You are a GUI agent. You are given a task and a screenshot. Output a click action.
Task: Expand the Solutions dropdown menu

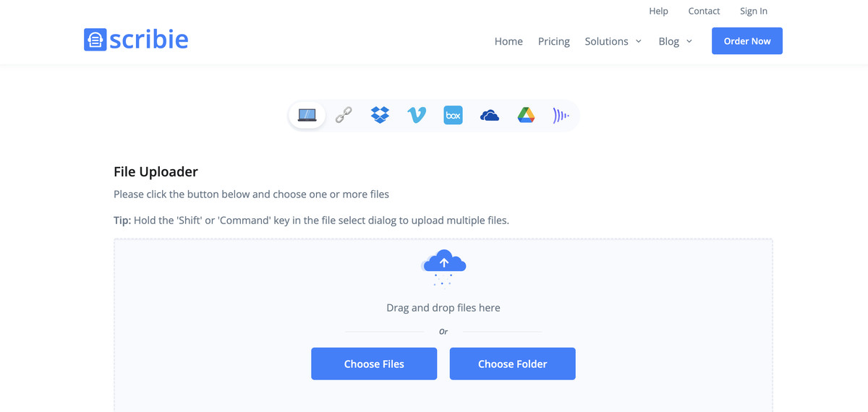coord(613,41)
